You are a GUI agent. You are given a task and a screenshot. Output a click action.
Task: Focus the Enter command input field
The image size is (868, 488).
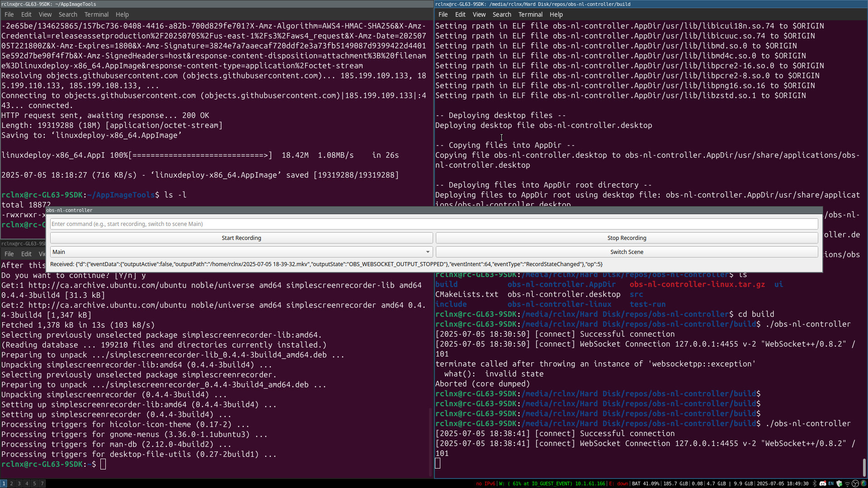click(x=434, y=224)
